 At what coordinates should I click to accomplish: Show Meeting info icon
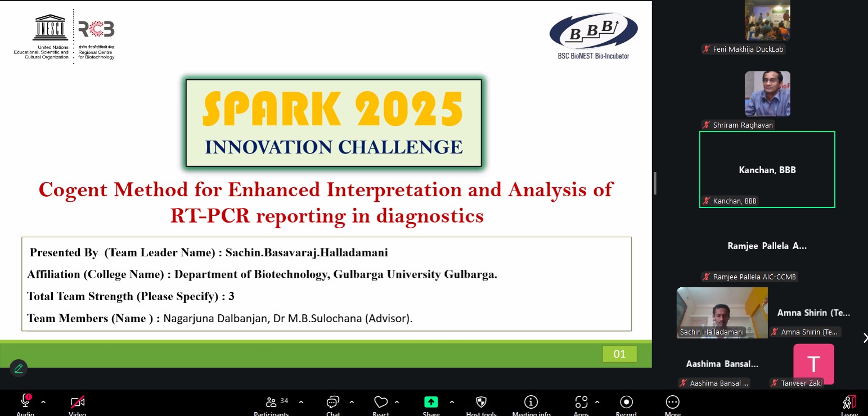(x=531, y=402)
